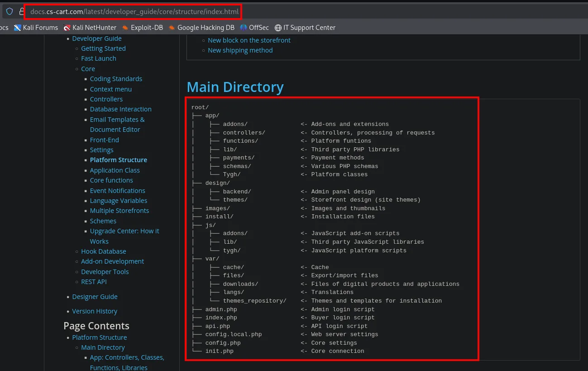Click the "admin.php" entry in the code block
This screenshot has height=371, width=588.
coord(221,309)
